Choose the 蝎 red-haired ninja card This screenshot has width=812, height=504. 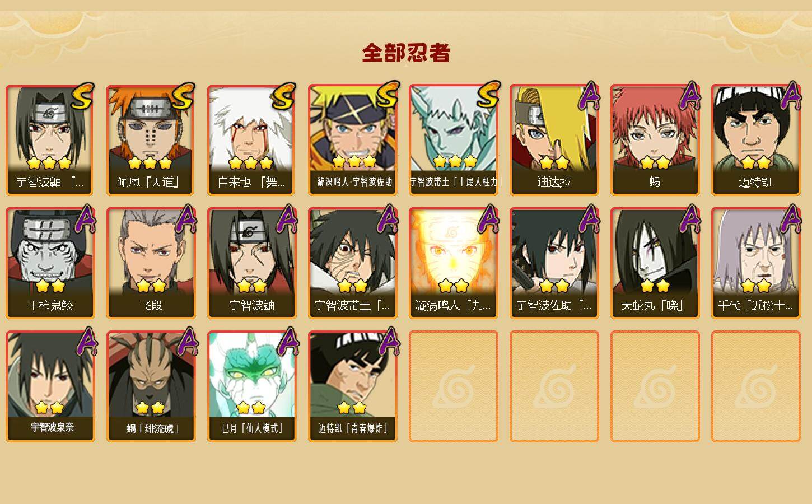[x=655, y=140]
